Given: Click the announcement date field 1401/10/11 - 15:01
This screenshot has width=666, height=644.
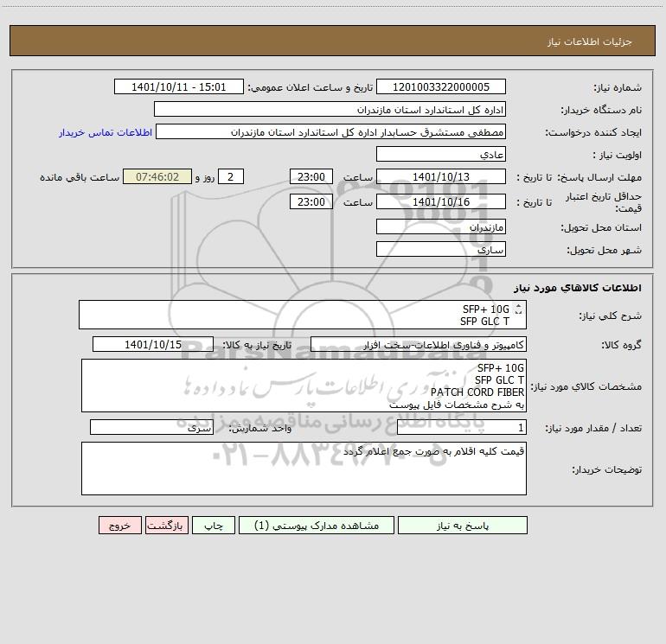Looking at the screenshot, I should tap(179, 86).
